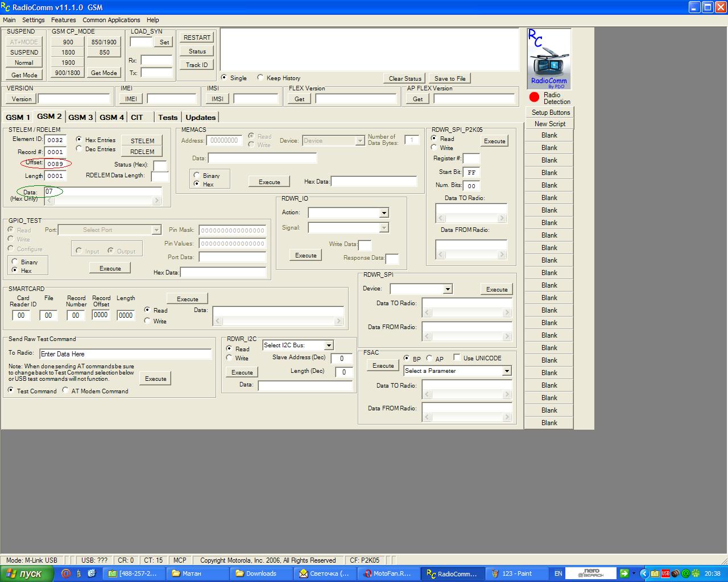Click the Setup Buttons button
Viewport: 728px width, 582px height.
click(x=550, y=113)
